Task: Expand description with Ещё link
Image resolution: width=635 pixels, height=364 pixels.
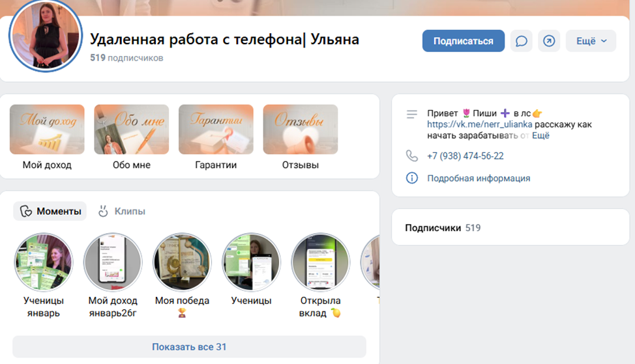Action: pos(540,135)
